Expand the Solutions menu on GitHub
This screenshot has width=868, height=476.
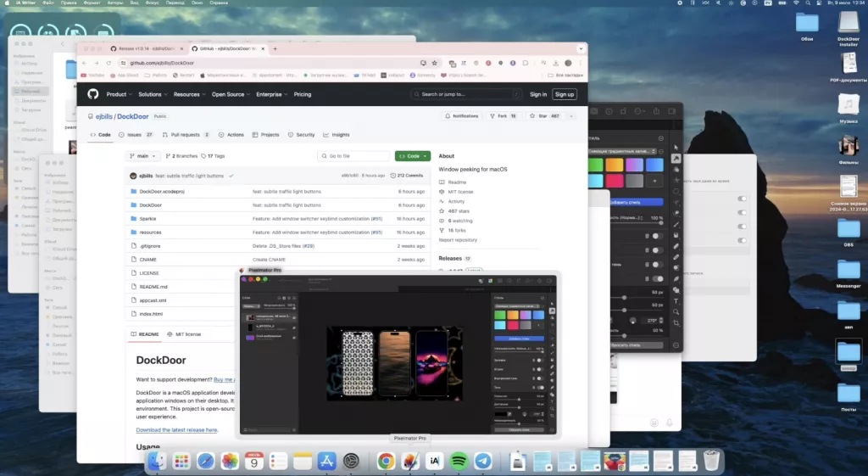click(153, 94)
